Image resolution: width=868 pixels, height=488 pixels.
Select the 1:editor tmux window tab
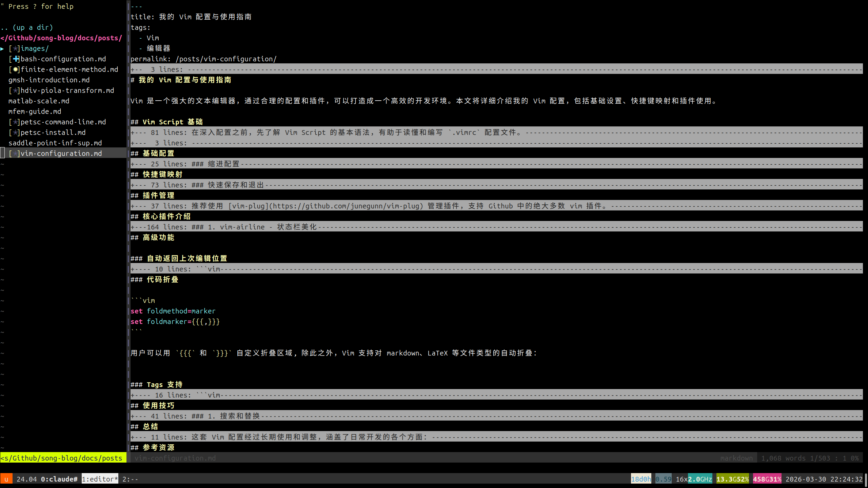100,479
